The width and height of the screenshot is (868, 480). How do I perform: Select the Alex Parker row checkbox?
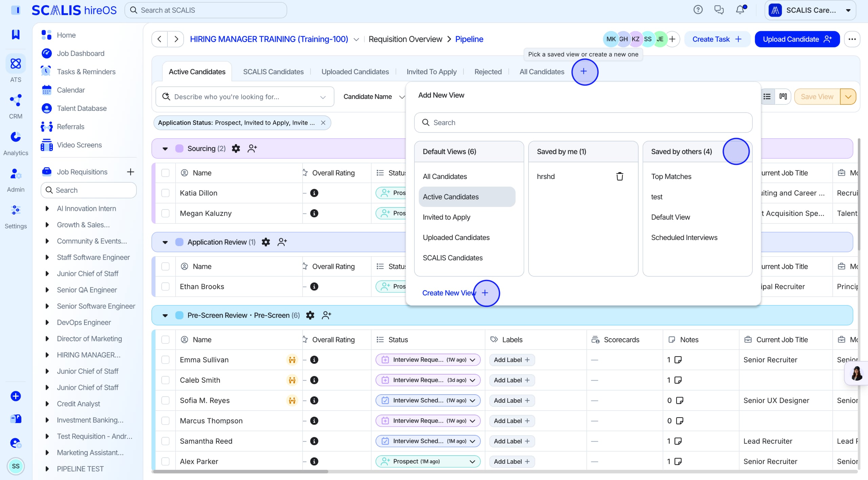165,461
